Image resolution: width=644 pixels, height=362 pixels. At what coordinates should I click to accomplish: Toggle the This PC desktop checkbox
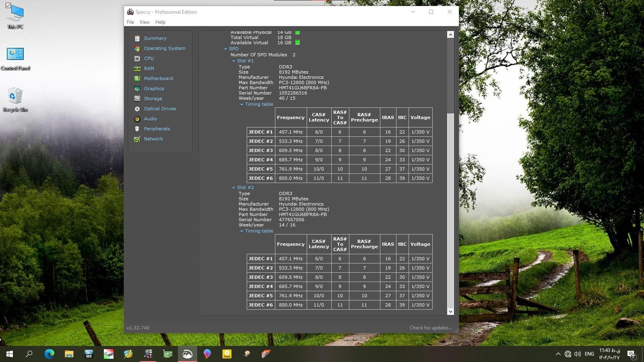point(8,6)
